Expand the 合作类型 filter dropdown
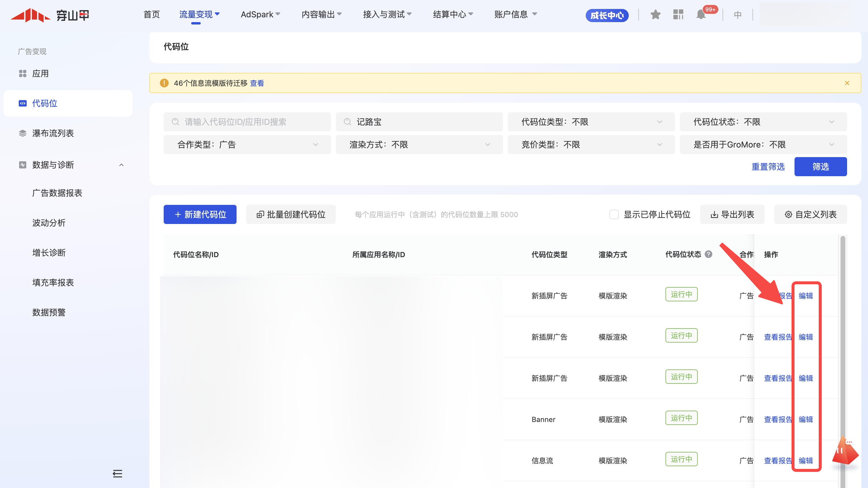The width and height of the screenshot is (868, 488). [x=247, y=145]
